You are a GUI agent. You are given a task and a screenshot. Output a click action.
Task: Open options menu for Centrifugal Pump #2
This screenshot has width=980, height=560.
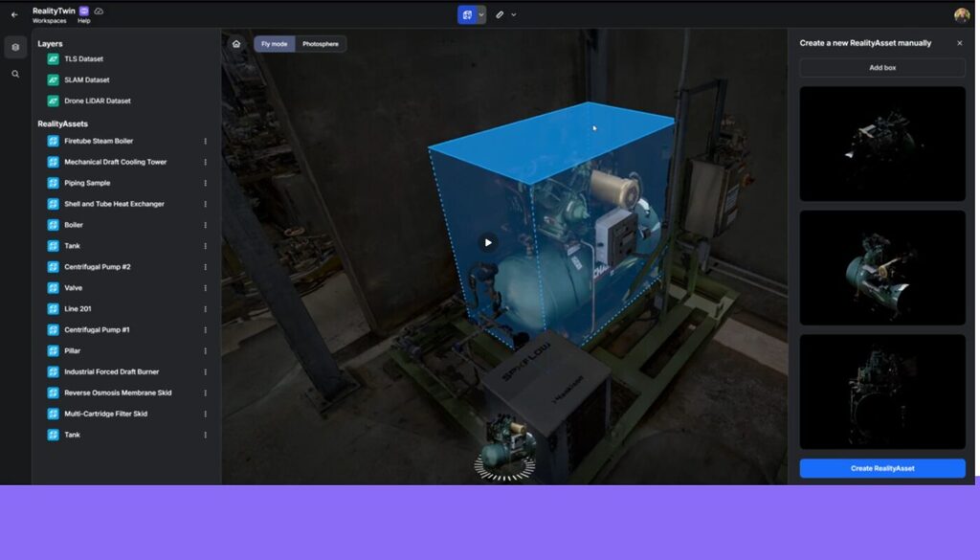[206, 266]
